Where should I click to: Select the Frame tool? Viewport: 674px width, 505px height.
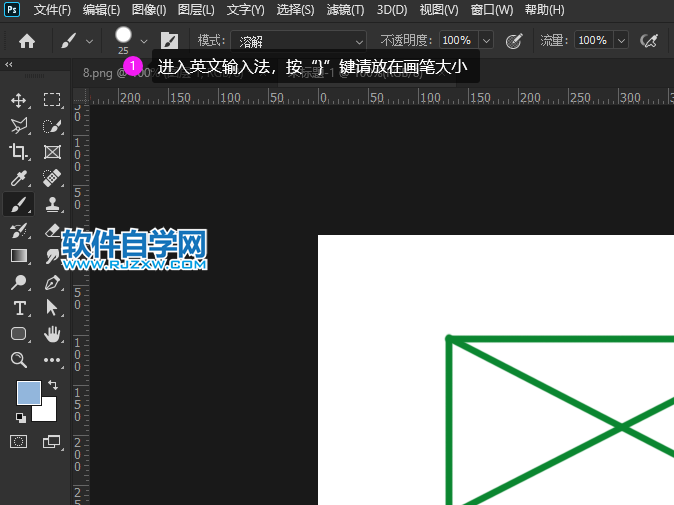pos(52,152)
